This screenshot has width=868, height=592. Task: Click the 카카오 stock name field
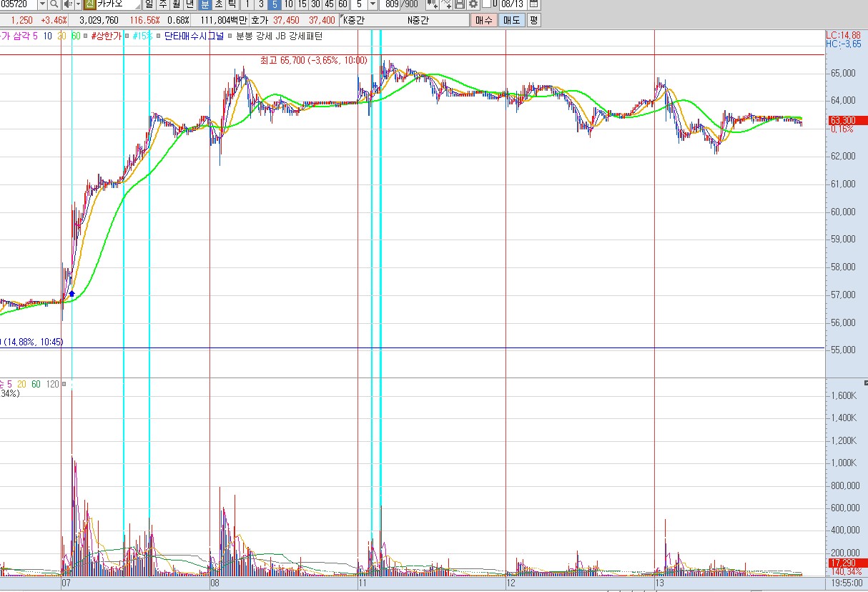[x=119, y=4]
